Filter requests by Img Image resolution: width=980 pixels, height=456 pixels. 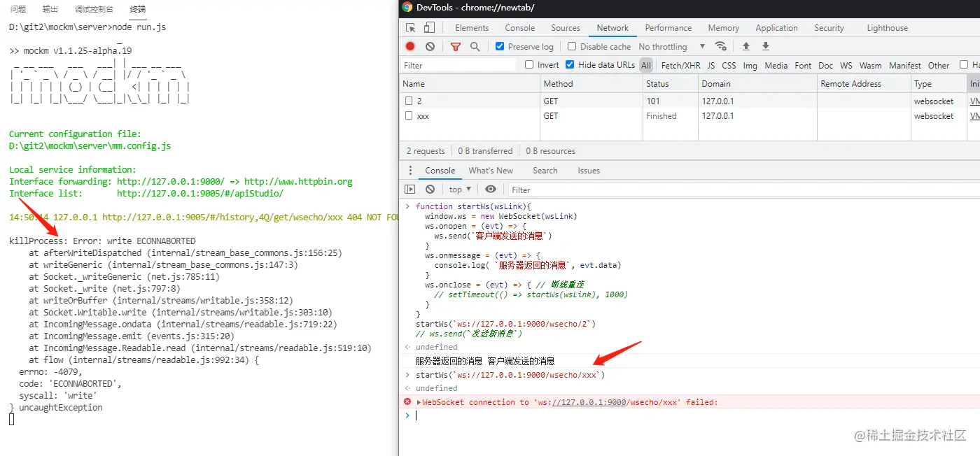coord(750,65)
